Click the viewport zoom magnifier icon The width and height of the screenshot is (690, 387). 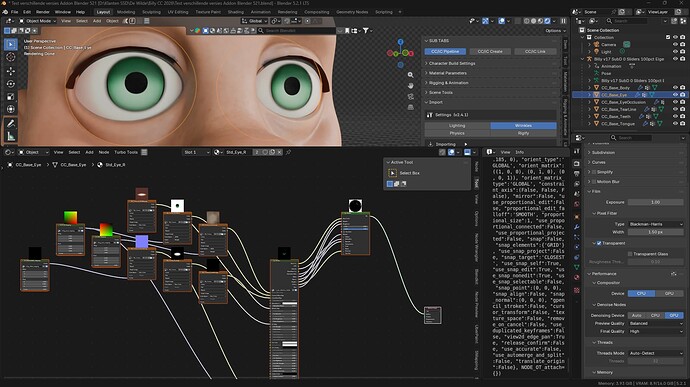[x=410, y=75]
